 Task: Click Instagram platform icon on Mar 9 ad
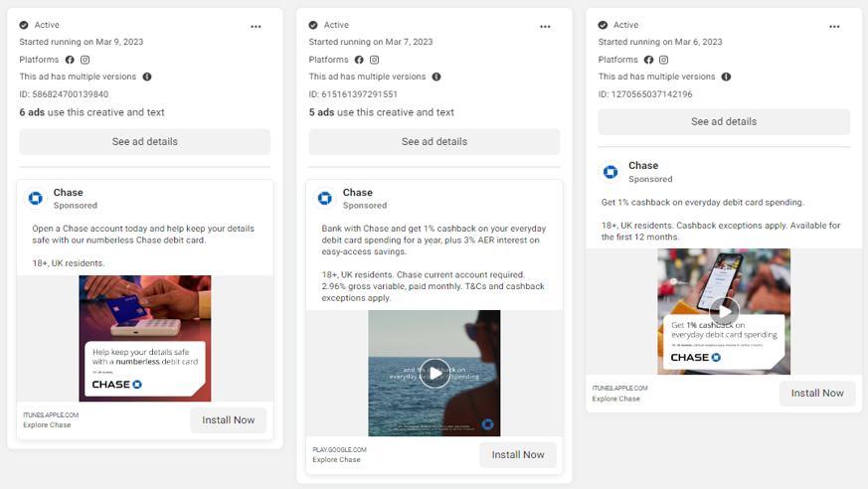85,60
